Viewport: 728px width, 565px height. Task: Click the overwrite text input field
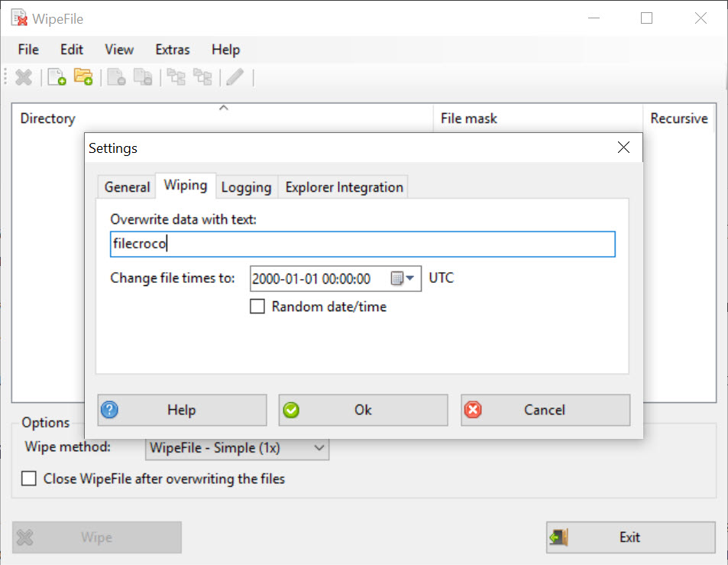click(363, 244)
